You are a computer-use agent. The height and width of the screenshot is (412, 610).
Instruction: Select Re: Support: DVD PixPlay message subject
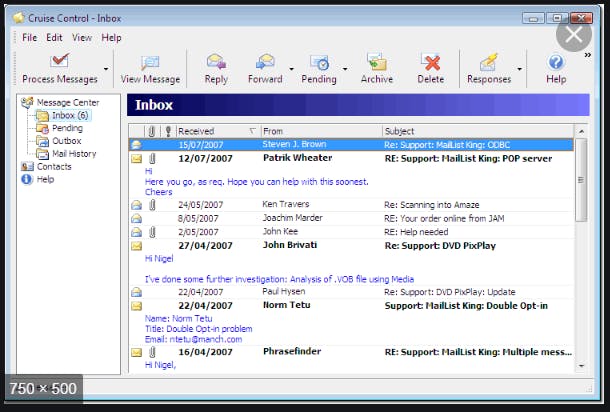click(x=440, y=246)
